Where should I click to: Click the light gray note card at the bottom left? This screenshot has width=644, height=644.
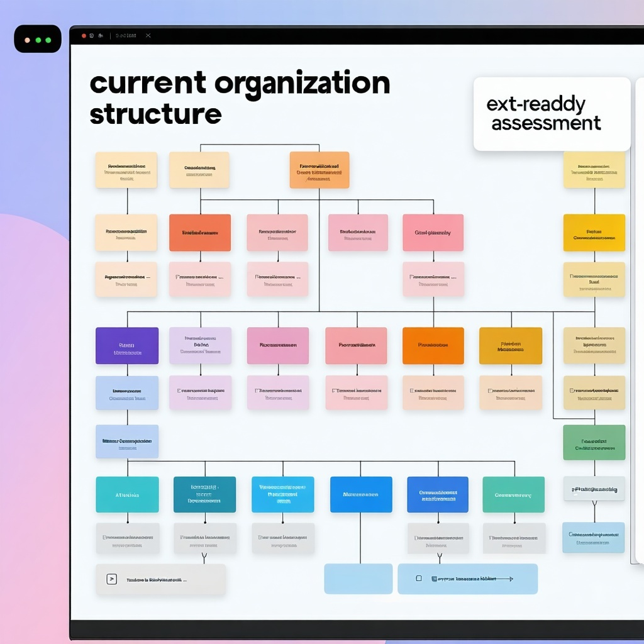pyautogui.click(x=160, y=579)
